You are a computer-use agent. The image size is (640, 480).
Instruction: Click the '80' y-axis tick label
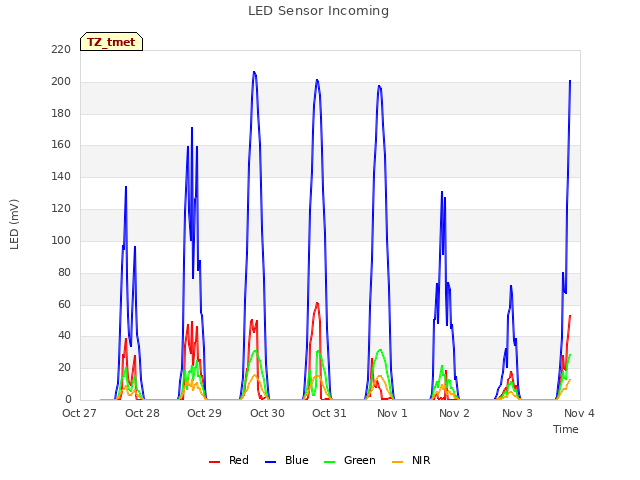click(x=64, y=272)
